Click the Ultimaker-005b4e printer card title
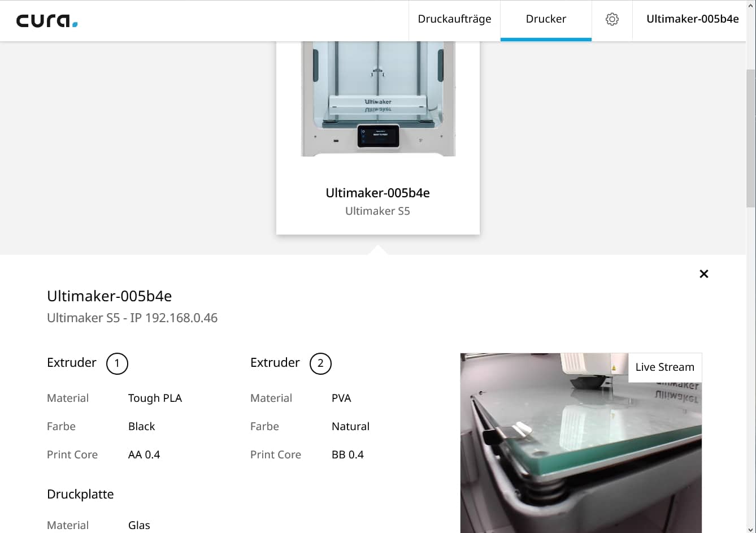Screen dimensions: 756x533 click(x=377, y=193)
